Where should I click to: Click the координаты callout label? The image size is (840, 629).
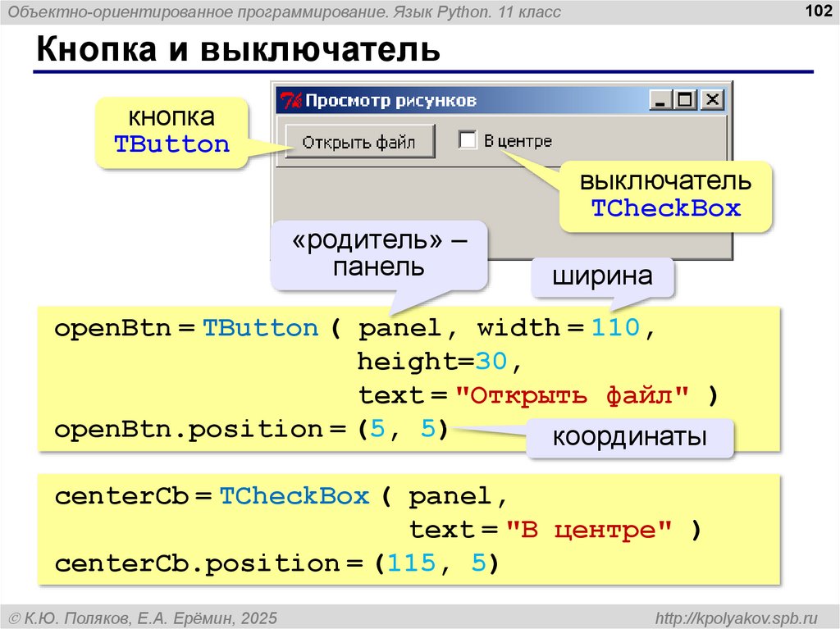(629, 437)
